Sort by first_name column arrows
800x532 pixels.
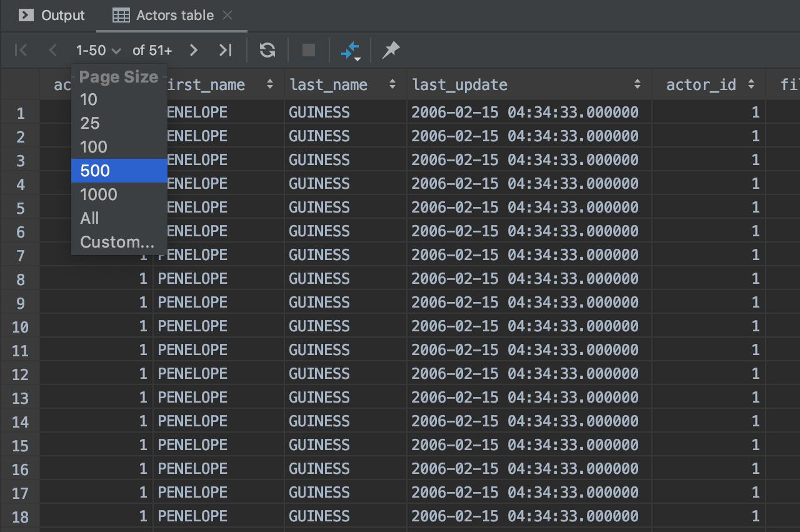[x=270, y=84]
